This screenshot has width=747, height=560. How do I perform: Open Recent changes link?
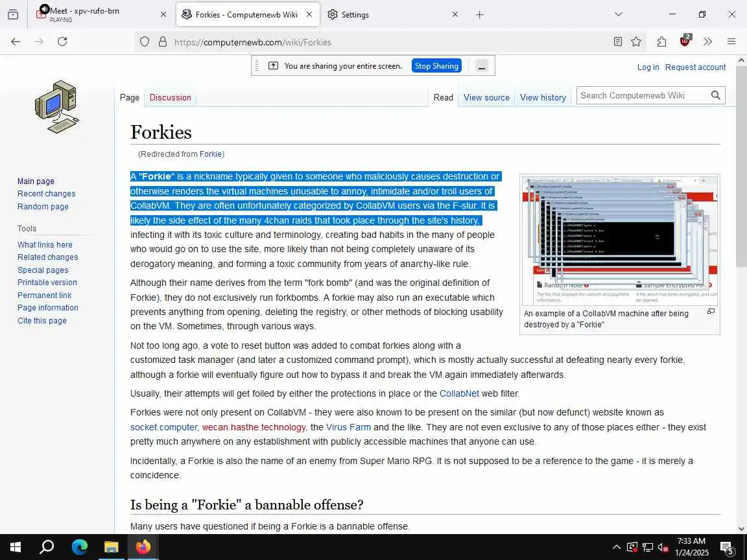tap(46, 194)
